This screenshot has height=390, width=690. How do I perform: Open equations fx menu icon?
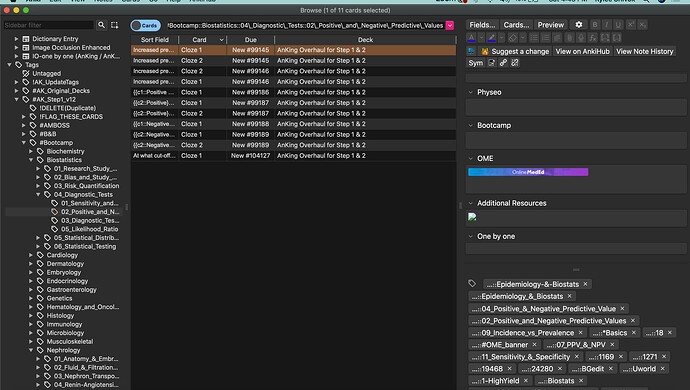point(593,38)
